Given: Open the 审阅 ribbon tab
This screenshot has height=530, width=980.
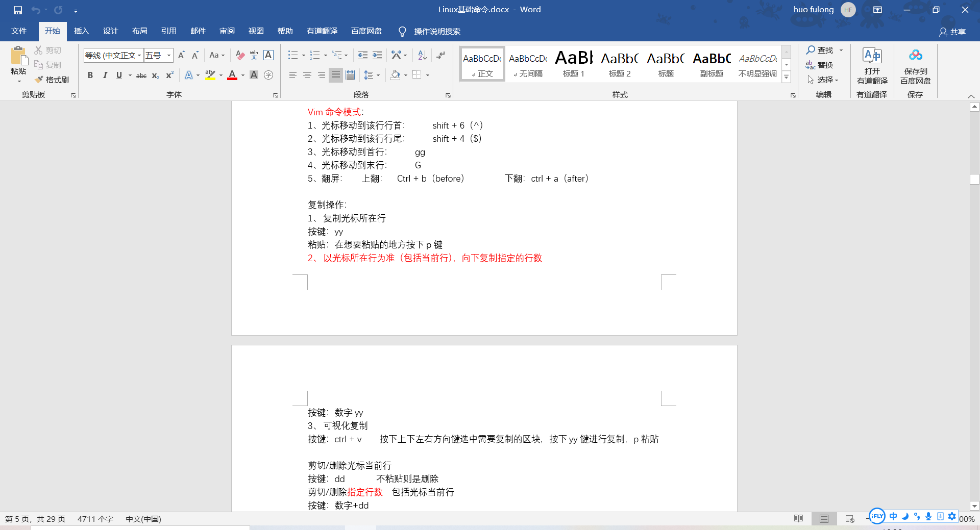Looking at the screenshot, I should 227,31.
